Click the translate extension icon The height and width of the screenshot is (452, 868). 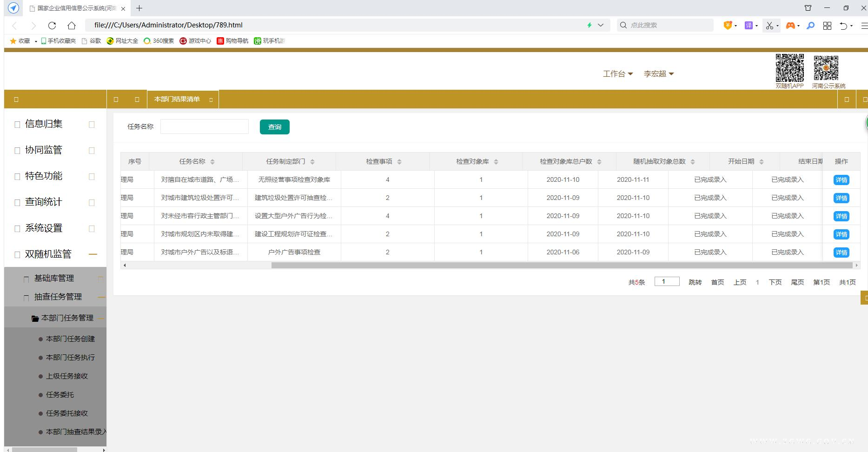point(749,26)
